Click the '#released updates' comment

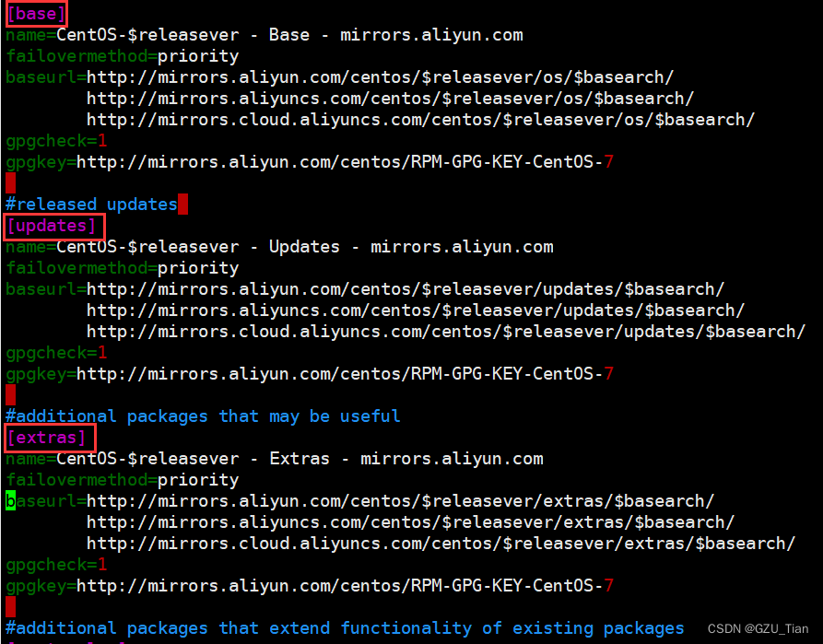[92, 205]
